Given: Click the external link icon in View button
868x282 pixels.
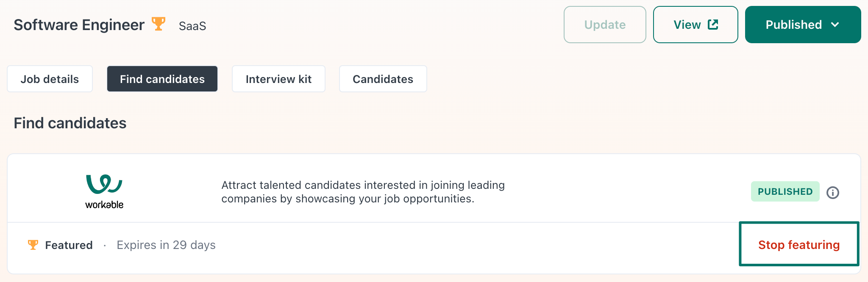Looking at the screenshot, I should point(713,25).
